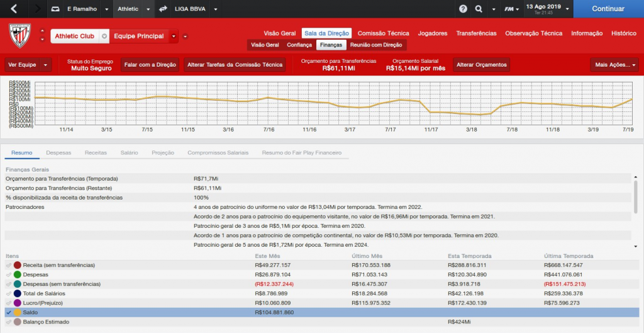Switch to the Despesas tab
This screenshot has width=644, height=333.
[58, 152]
